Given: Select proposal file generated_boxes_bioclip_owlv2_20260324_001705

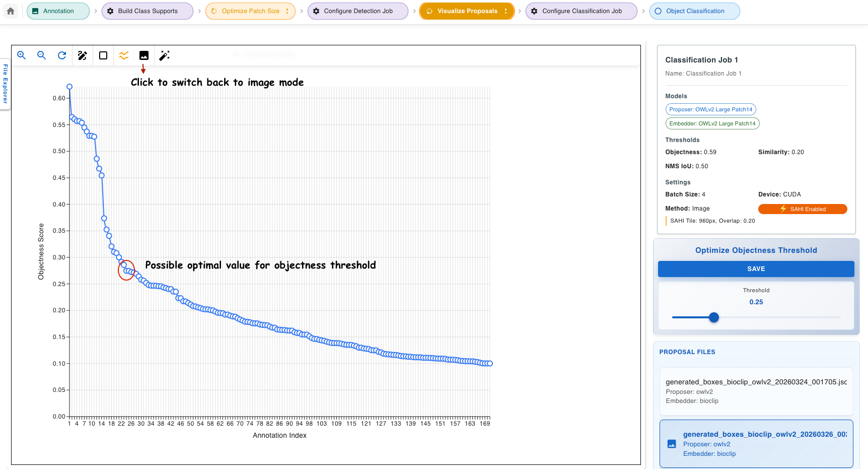Looking at the screenshot, I should coord(756,391).
